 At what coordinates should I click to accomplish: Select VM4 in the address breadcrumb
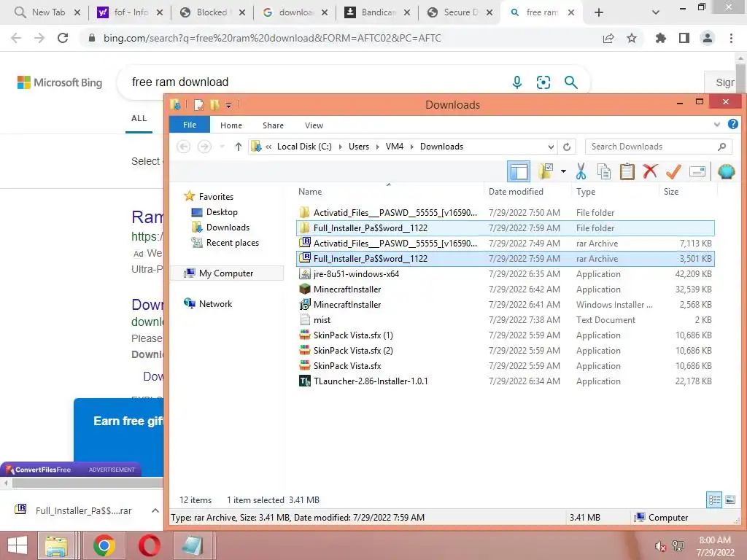[395, 147]
